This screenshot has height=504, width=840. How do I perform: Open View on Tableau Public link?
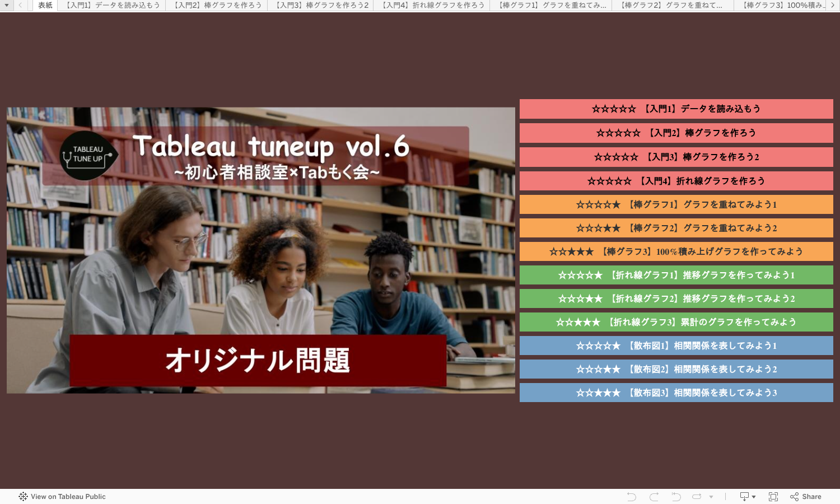click(x=62, y=497)
